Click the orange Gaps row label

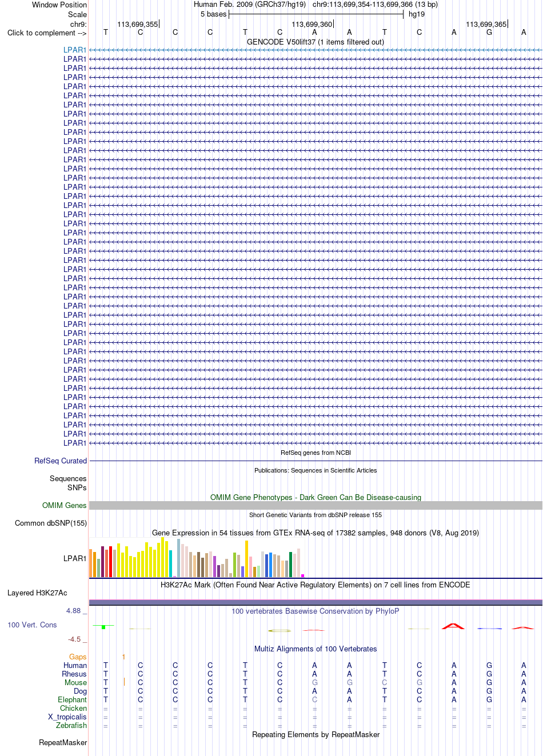[78, 657]
